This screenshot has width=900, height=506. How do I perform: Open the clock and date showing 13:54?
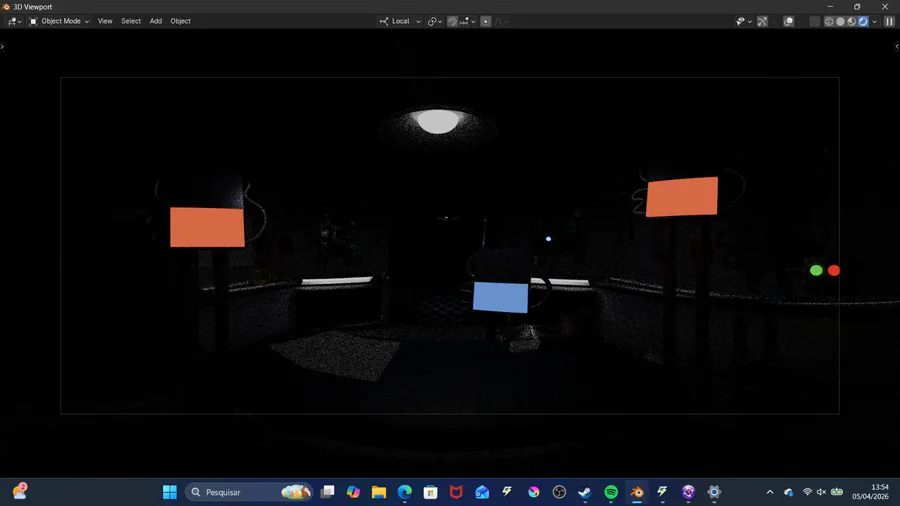[x=870, y=492]
